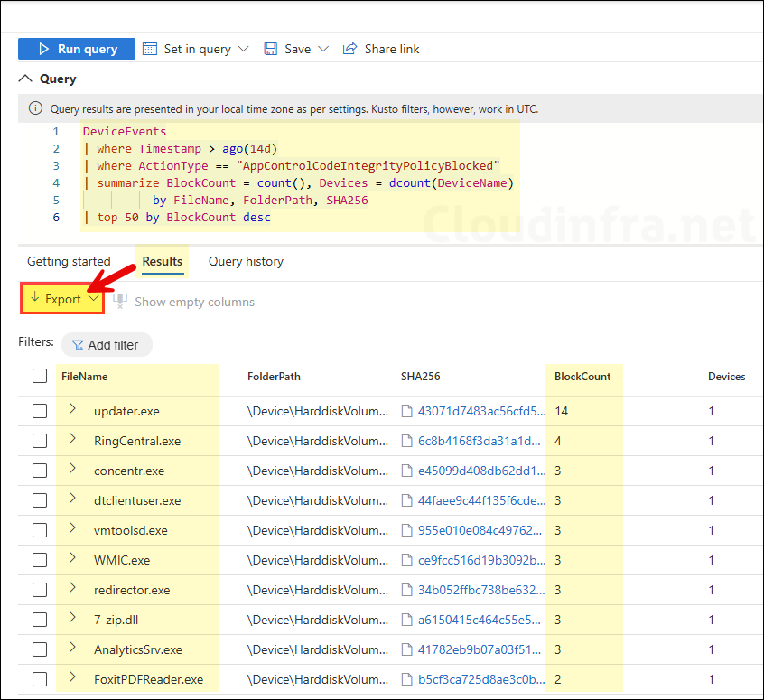Open the Query history tab
The height and width of the screenshot is (700, 764).
(x=246, y=261)
